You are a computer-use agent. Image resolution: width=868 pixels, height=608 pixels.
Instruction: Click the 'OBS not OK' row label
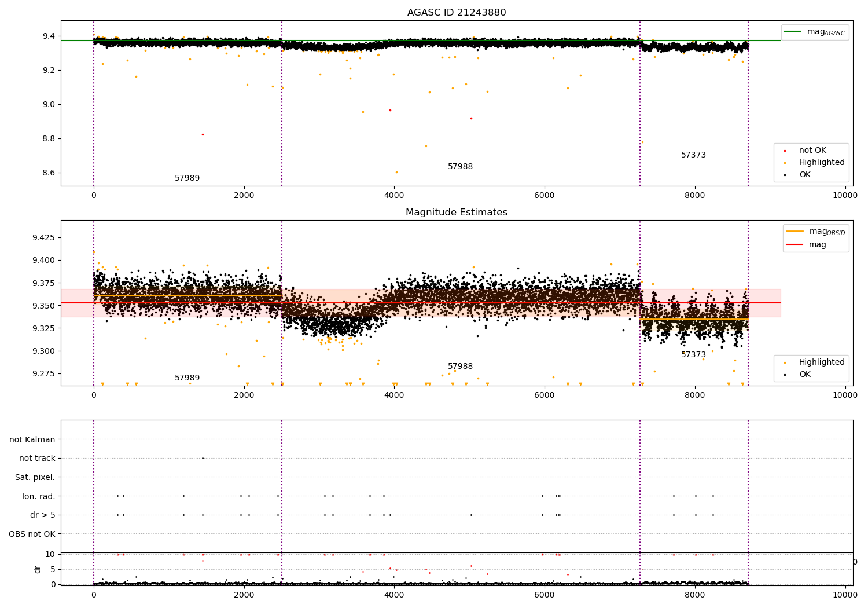pos(32,534)
